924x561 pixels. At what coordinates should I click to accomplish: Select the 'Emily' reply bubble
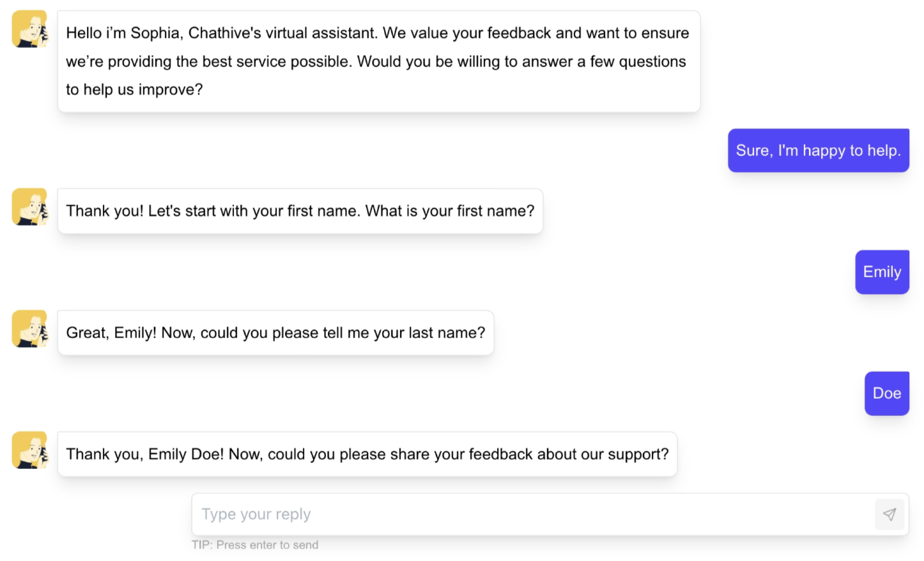pos(882,272)
